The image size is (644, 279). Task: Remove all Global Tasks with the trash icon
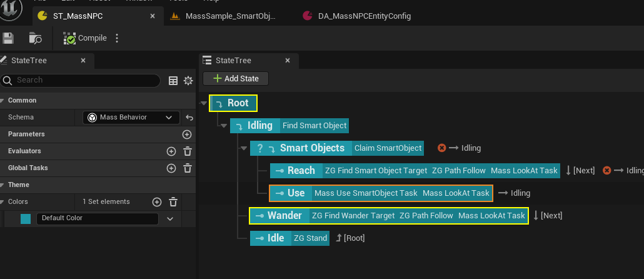tap(188, 168)
